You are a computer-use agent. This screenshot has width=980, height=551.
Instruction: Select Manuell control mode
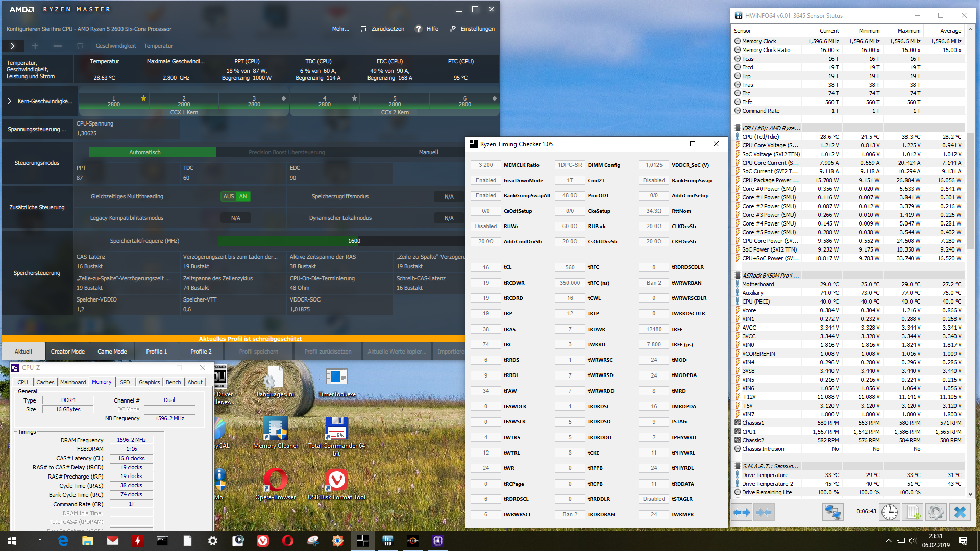pyautogui.click(x=428, y=152)
